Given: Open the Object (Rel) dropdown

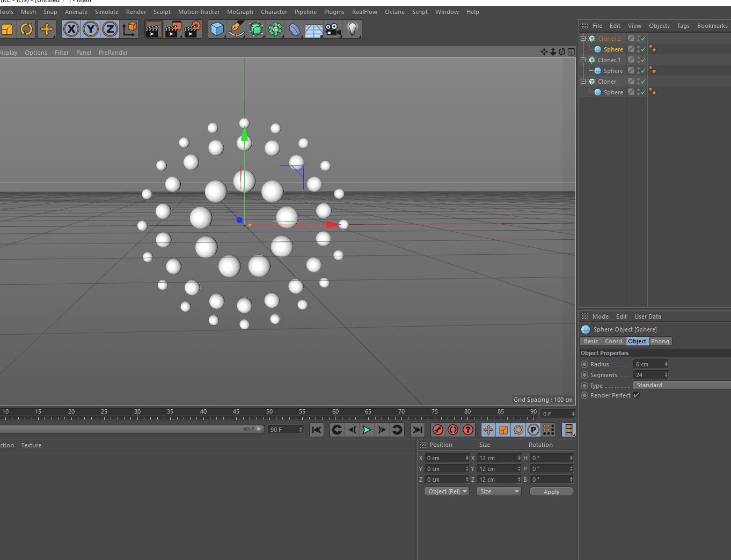Looking at the screenshot, I should pos(446,491).
